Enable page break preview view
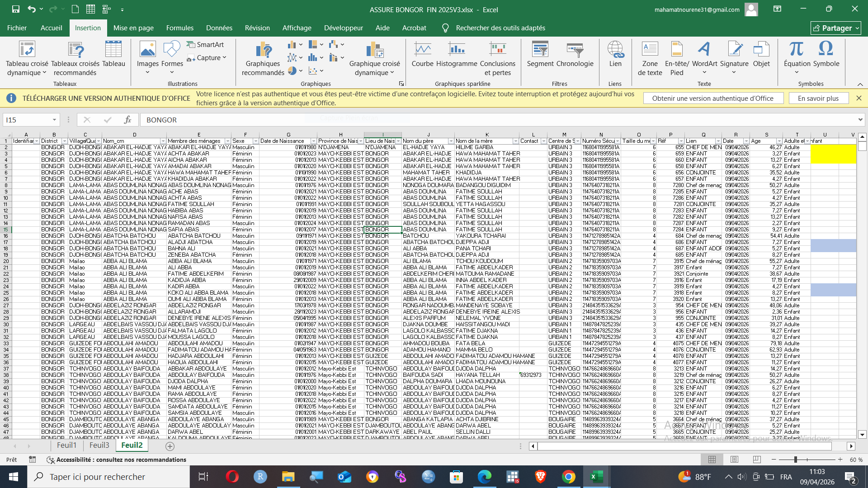This screenshot has height=488, width=868. click(x=757, y=460)
